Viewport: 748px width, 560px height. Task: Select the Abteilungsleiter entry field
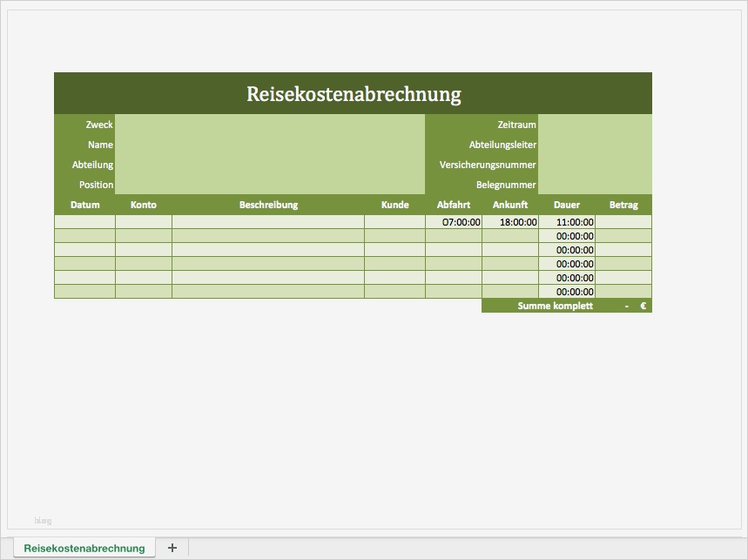coord(595,145)
